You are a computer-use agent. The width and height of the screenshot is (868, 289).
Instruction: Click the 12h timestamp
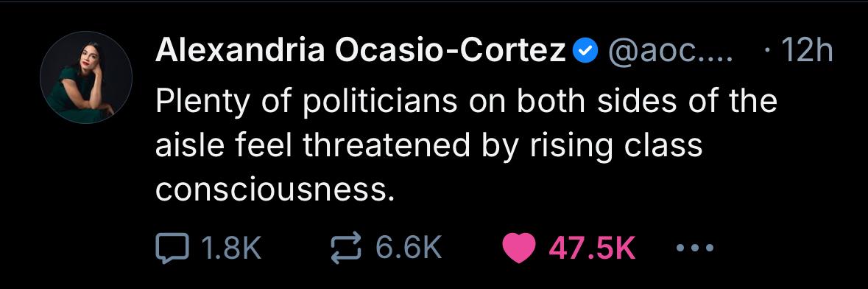pyautogui.click(x=803, y=52)
